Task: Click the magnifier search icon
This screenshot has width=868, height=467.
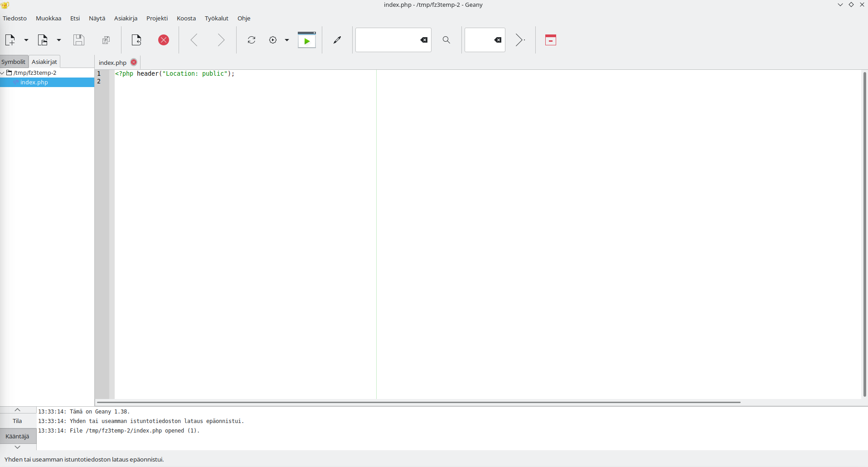Action: (x=446, y=40)
